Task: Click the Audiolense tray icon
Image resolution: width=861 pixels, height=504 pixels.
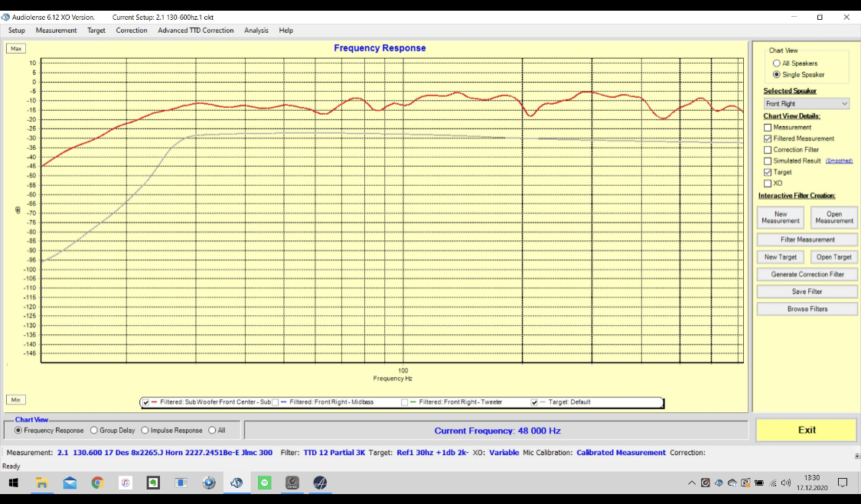Action: coord(719,483)
